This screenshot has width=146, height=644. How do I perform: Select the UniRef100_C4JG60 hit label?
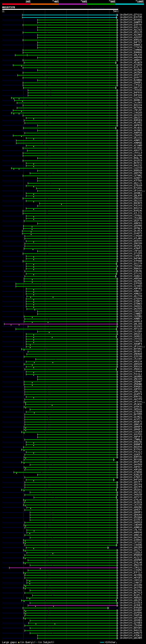pyautogui.click(x=131, y=331)
